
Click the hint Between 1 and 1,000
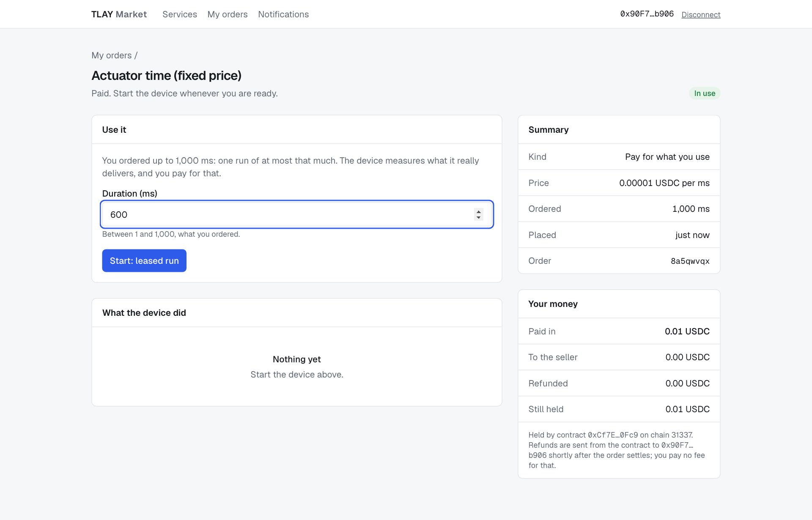coord(171,234)
